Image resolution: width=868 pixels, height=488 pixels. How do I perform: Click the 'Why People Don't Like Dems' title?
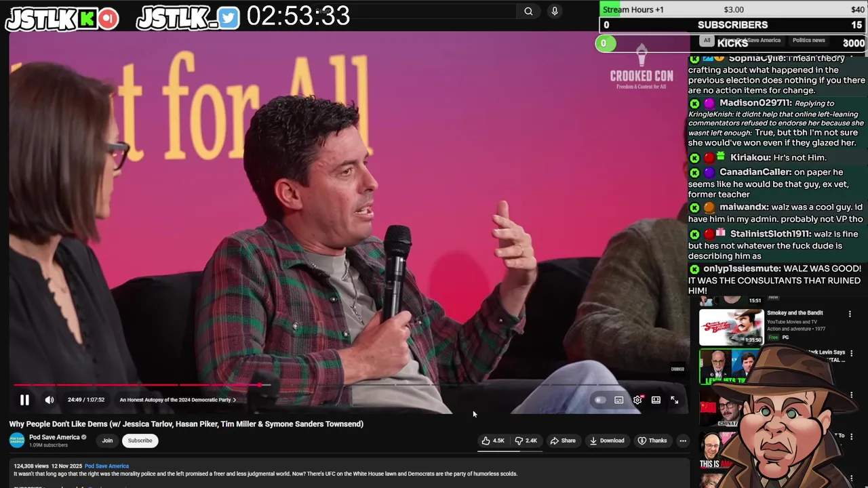pyautogui.click(x=186, y=424)
